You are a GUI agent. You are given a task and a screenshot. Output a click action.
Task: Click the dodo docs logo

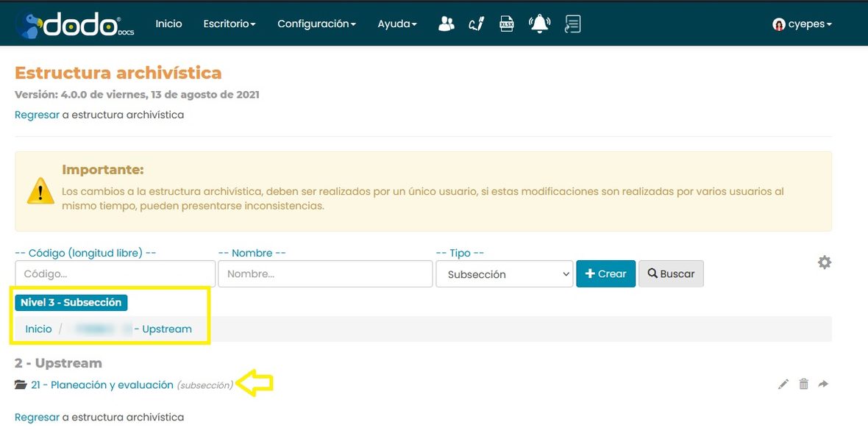pyautogui.click(x=75, y=26)
